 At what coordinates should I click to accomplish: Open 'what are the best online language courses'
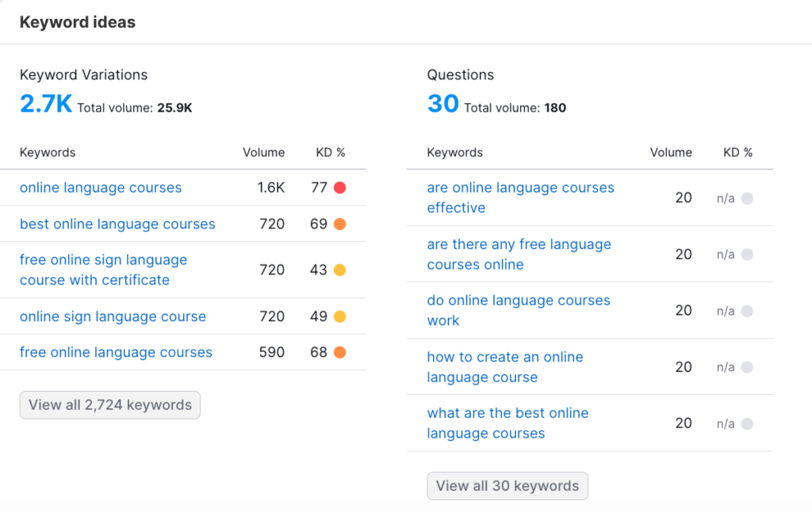(x=507, y=423)
